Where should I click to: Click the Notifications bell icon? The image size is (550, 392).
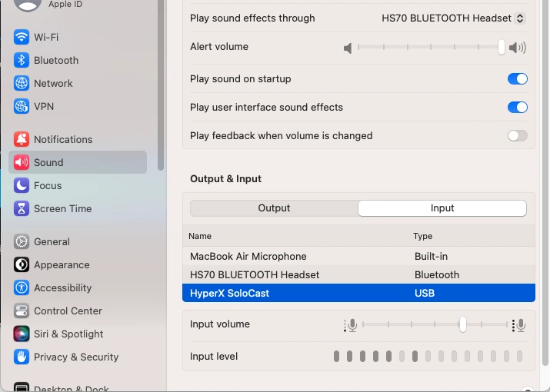point(22,140)
